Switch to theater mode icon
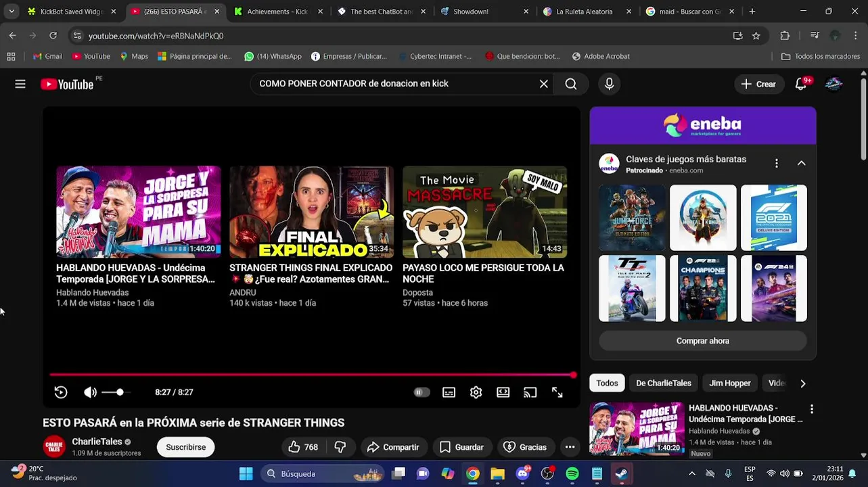The image size is (868, 487). (503, 392)
